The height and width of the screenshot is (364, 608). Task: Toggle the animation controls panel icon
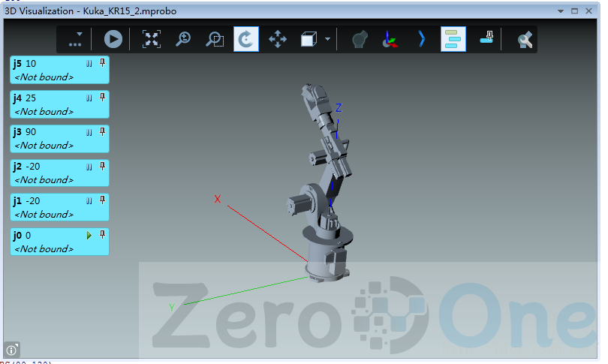pos(453,39)
